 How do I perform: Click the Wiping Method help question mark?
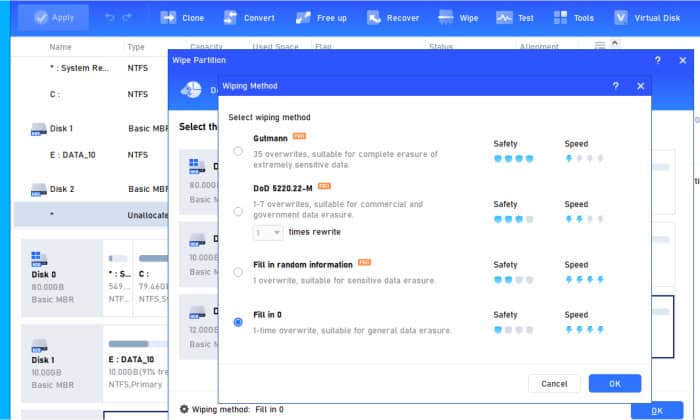[x=615, y=86]
